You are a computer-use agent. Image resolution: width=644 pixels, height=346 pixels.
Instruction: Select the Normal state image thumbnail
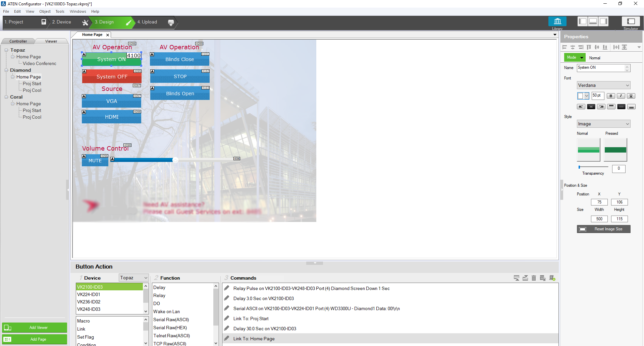(588, 150)
